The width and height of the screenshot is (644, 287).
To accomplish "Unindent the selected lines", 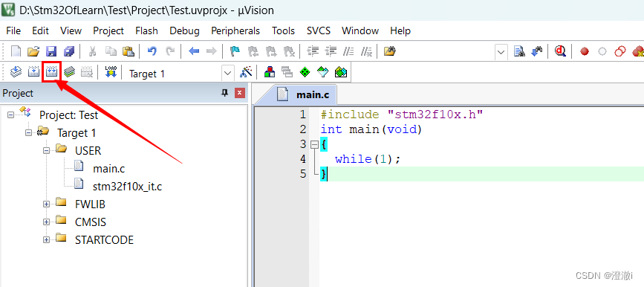I will coord(331,51).
